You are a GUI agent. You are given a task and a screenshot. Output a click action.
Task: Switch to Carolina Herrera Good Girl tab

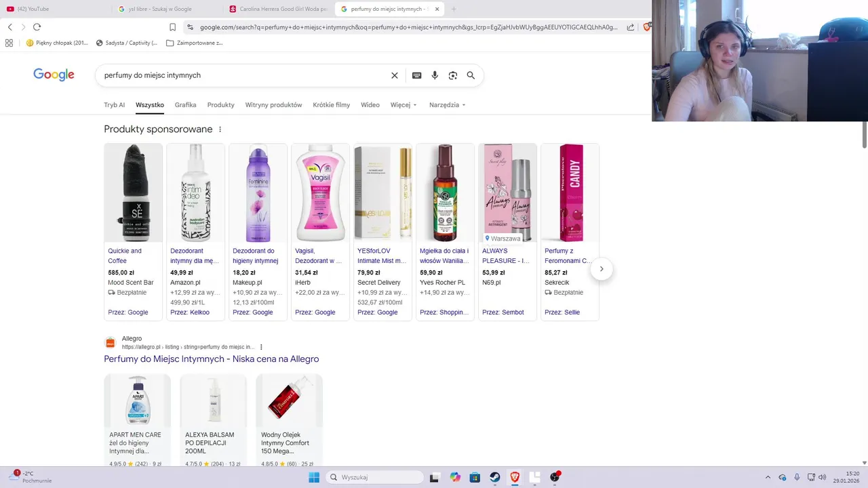pos(278,9)
